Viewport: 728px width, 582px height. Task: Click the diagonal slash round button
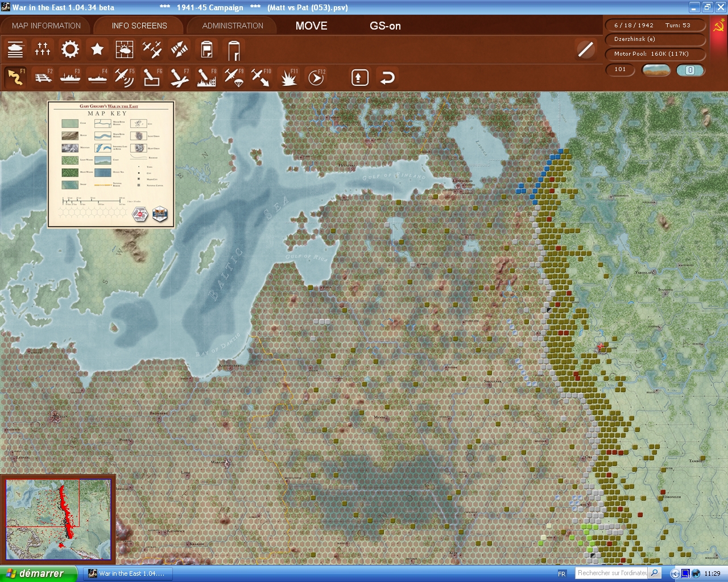[585, 49]
